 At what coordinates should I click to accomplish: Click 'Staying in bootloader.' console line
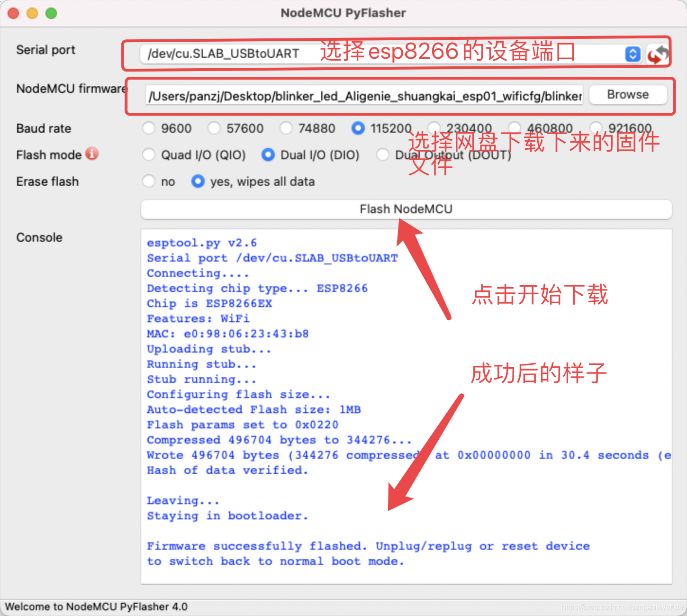(227, 516)
